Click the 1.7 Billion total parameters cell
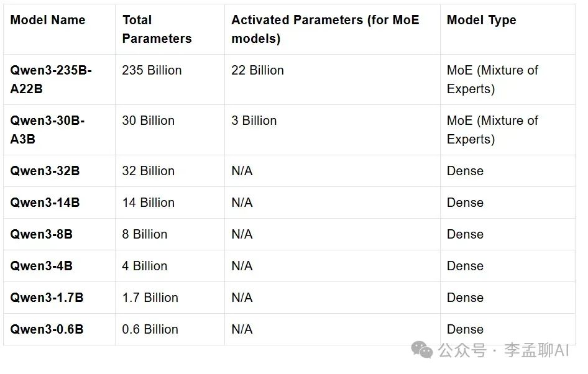The height and width of the screenshot is (374, 588). click(x=150, y=298)
